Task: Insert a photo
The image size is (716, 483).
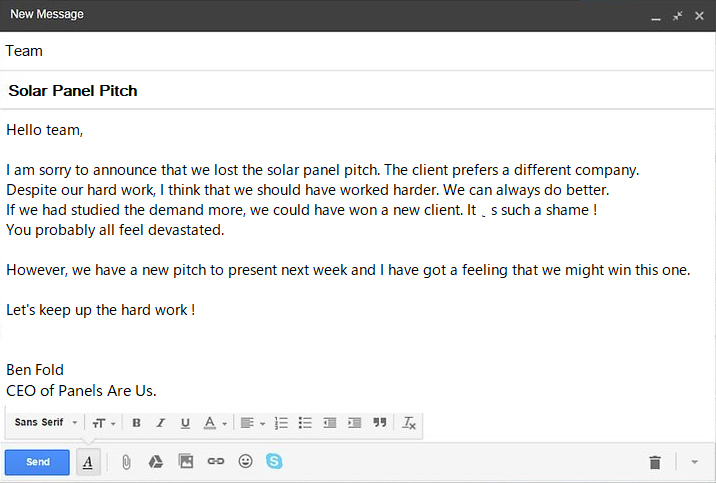Action: 185,462
